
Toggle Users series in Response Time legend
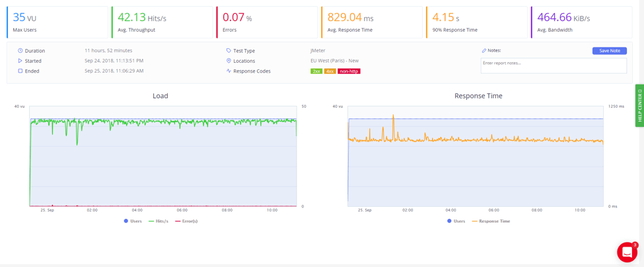[455, 221]
